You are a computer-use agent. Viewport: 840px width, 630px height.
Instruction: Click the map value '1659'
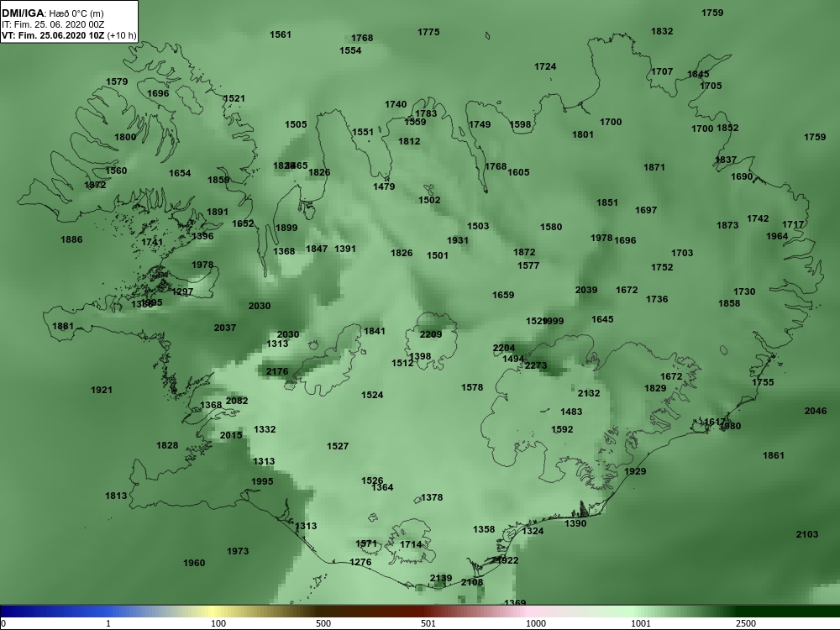tap(503, 295)
